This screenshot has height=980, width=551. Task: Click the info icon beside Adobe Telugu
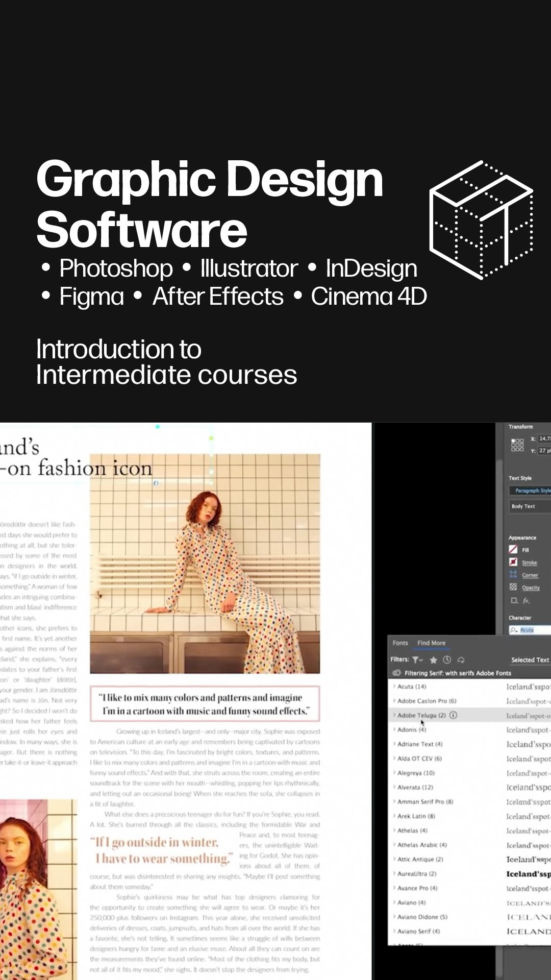click(453, 715)
